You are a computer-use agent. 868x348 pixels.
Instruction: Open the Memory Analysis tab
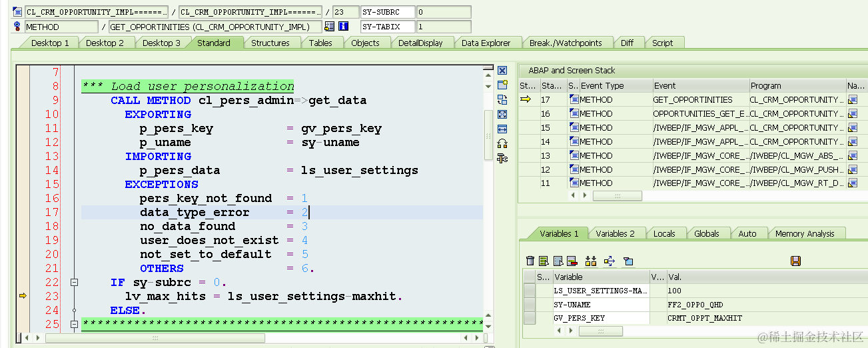coord(805,233)
